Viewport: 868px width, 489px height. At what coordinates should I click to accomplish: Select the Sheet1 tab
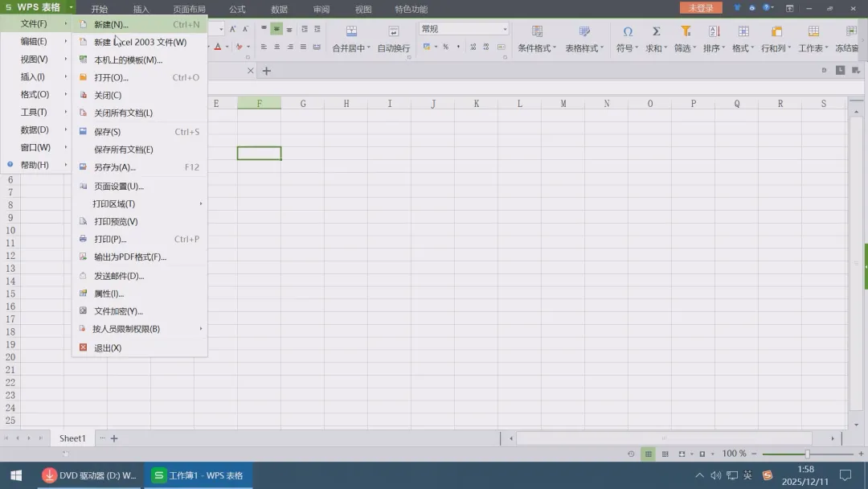point(72,438)
